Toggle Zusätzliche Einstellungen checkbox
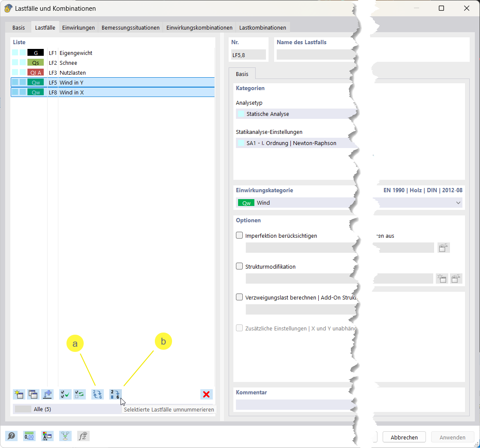 pyautogui.click(x=239, y=328)
